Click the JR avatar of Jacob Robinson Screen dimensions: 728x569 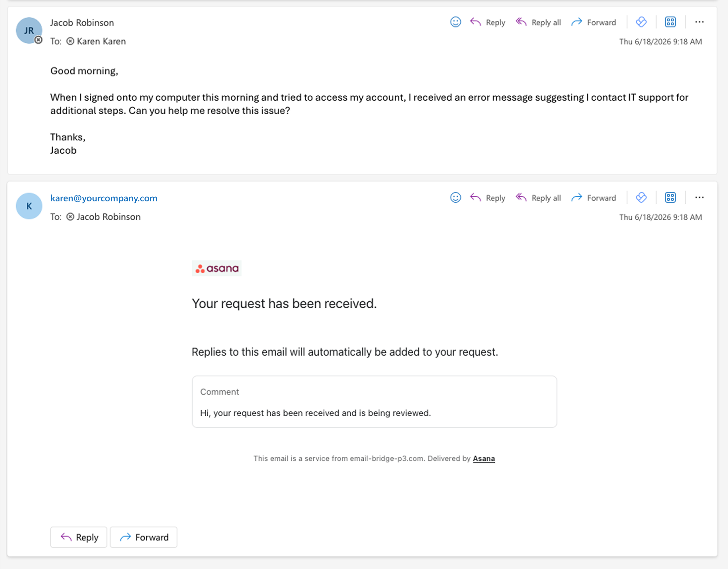pos(29,30)
